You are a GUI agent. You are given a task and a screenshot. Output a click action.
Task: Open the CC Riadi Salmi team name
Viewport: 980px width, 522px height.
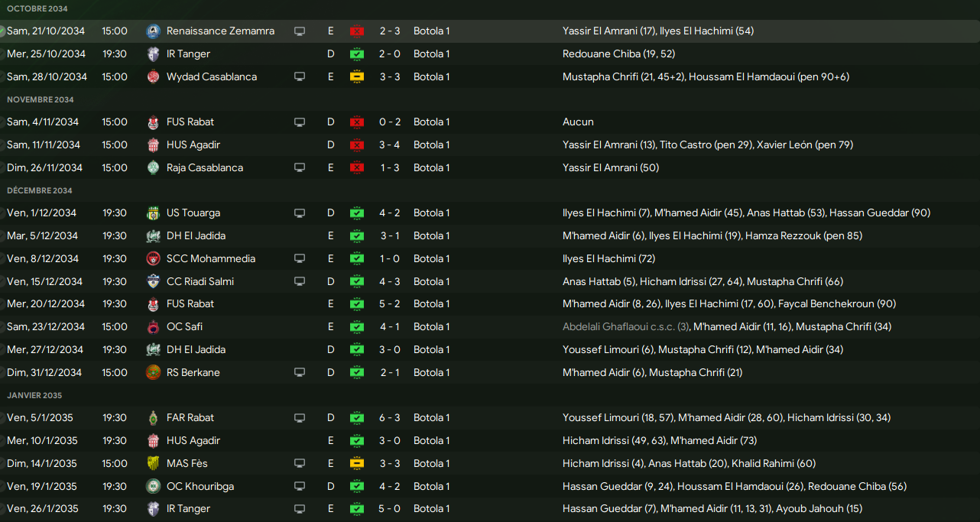pos(200,282)
